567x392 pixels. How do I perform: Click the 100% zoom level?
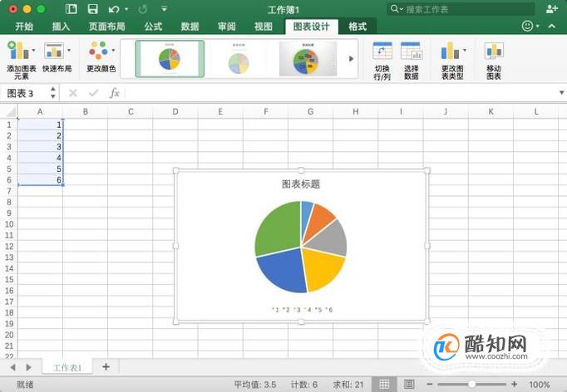[540, 385]
